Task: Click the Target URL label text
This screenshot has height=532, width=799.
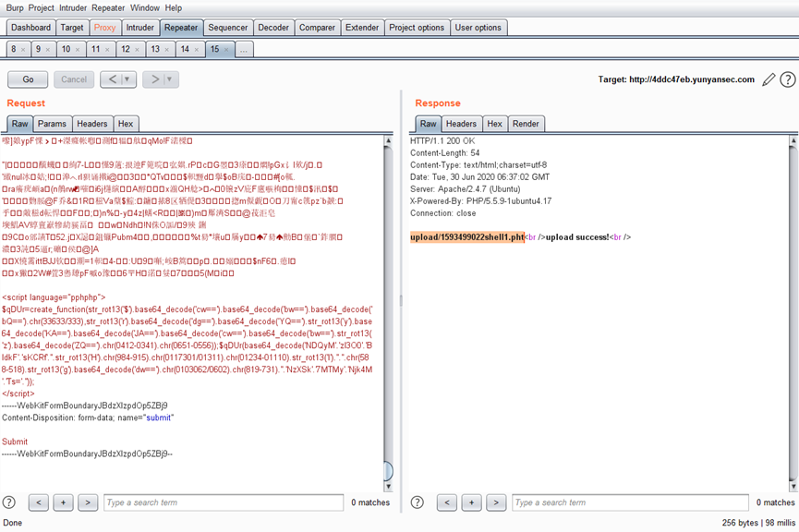Action: click(676, 79)
